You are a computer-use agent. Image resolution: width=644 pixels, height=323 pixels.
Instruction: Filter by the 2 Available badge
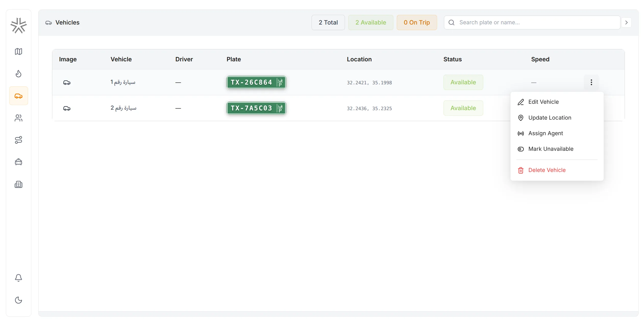coord(371,22)
